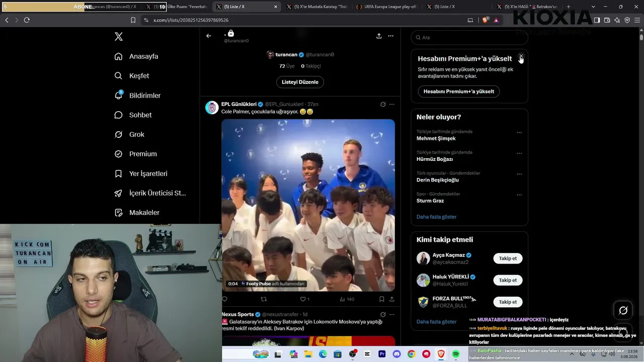
Task: Switch to the Mustafa Karataş tab
Action: (316, 7)
